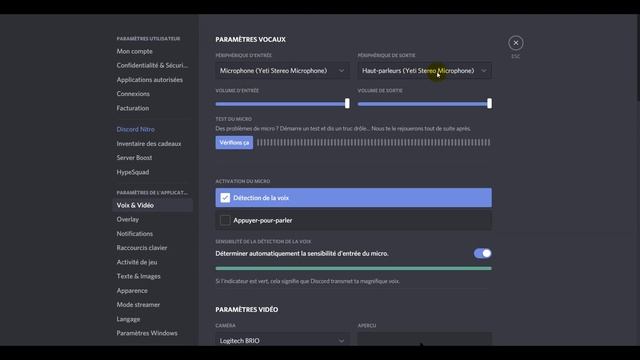Click the output volume slider handle
Image resolution: width=640 pixels, height=360 pixels.
pyautogui.click(x=489, y=103)
